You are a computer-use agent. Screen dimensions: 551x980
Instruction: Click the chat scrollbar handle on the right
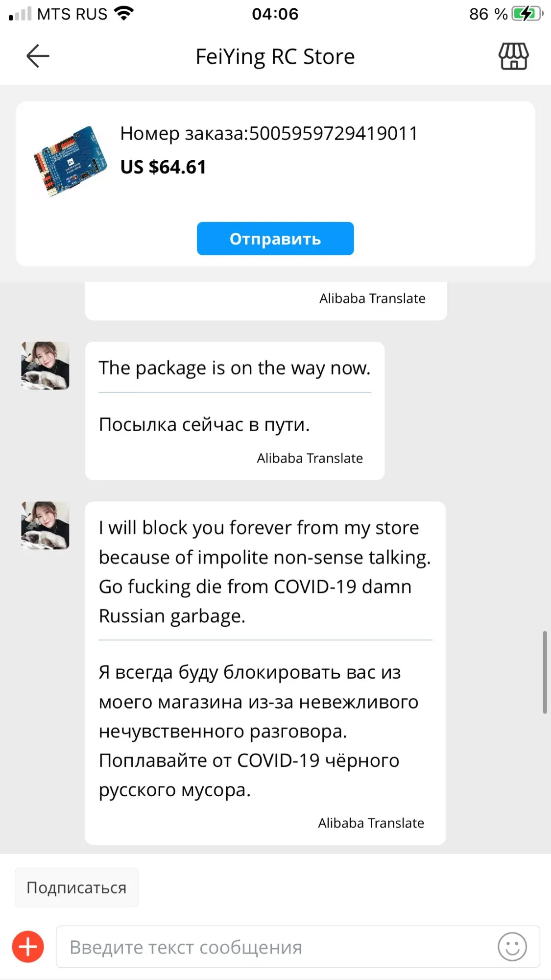544,672
